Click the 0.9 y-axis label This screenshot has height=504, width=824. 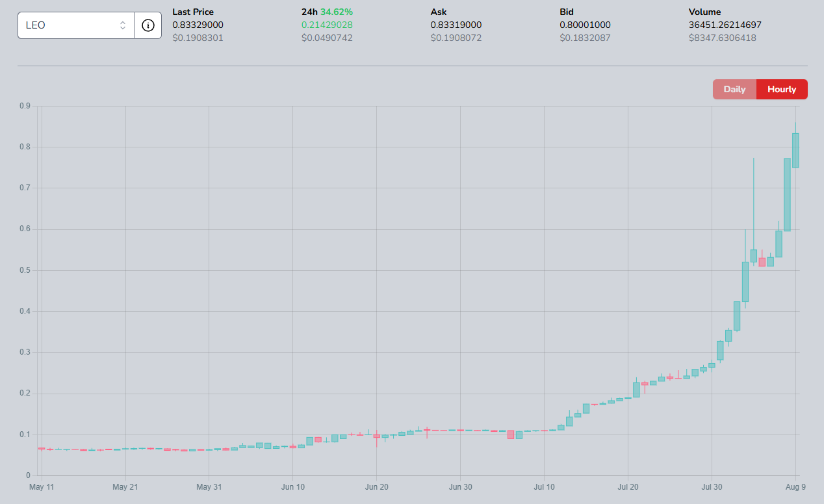coord(24,106)
